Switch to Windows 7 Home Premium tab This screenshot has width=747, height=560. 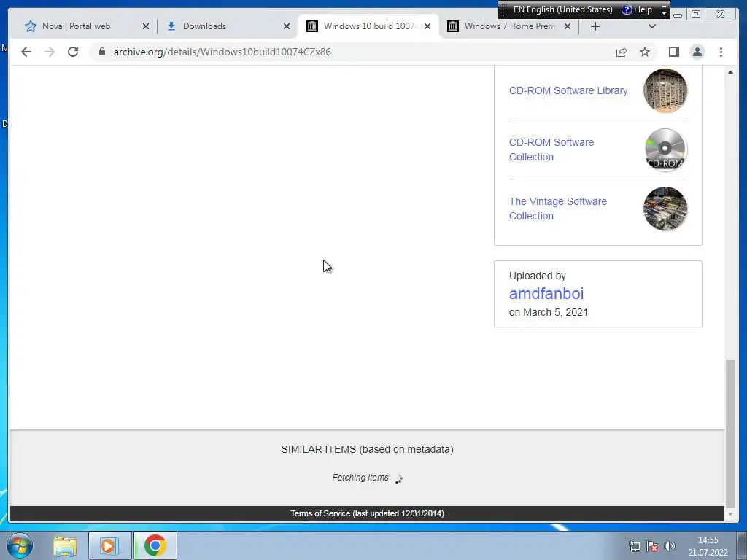click(x=510, y=26)
